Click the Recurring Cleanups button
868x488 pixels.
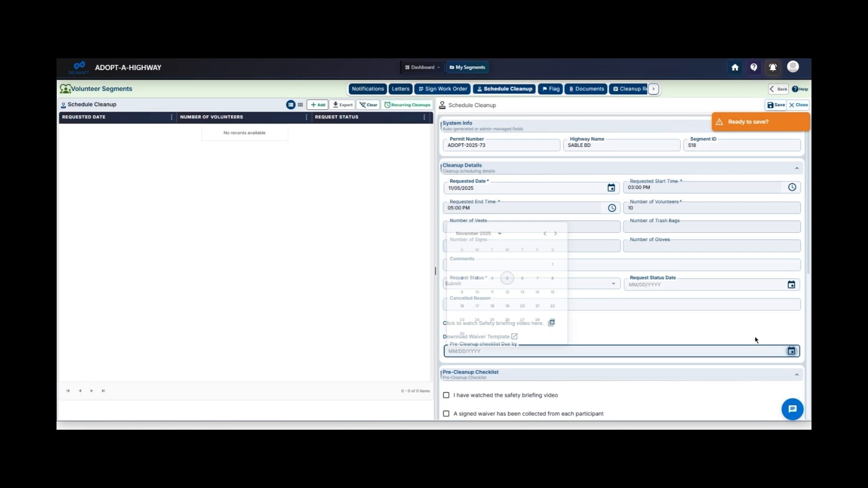click(406, 104)
